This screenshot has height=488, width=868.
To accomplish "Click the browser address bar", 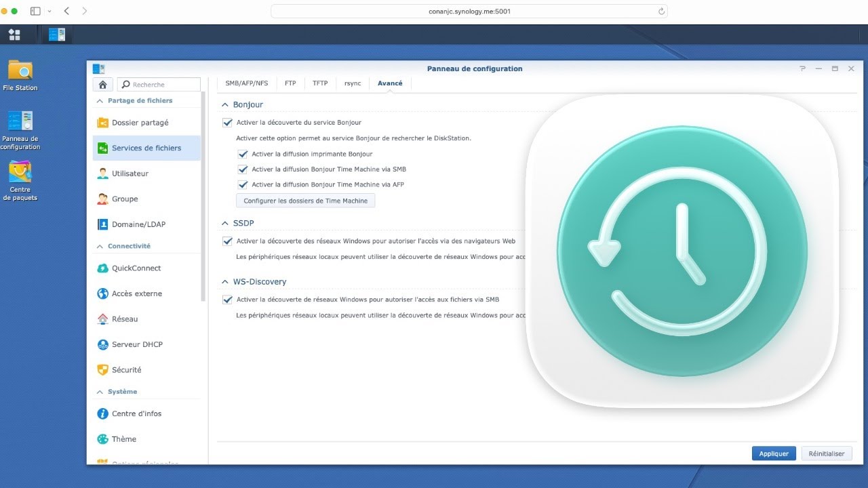I will click(469, 12).
